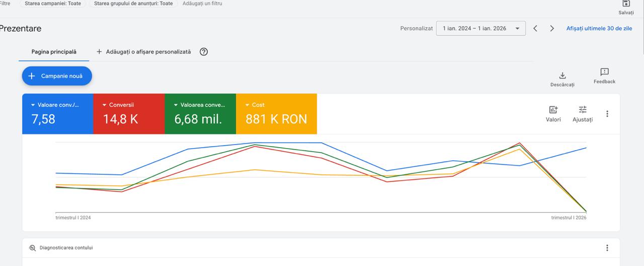Open the red Conversii metric dropdown
Screen dimensions: 644x266
[x=104, y=105]
